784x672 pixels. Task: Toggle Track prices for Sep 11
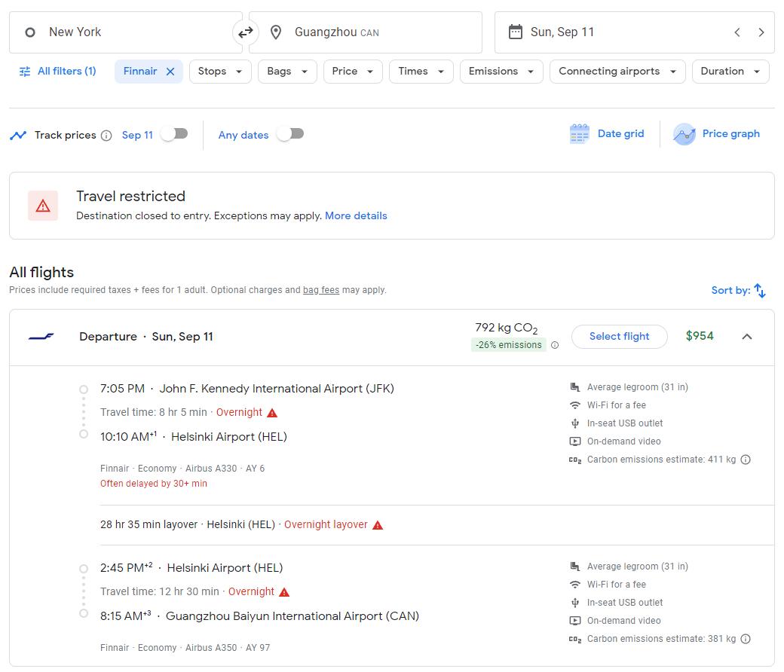[174, 134]
